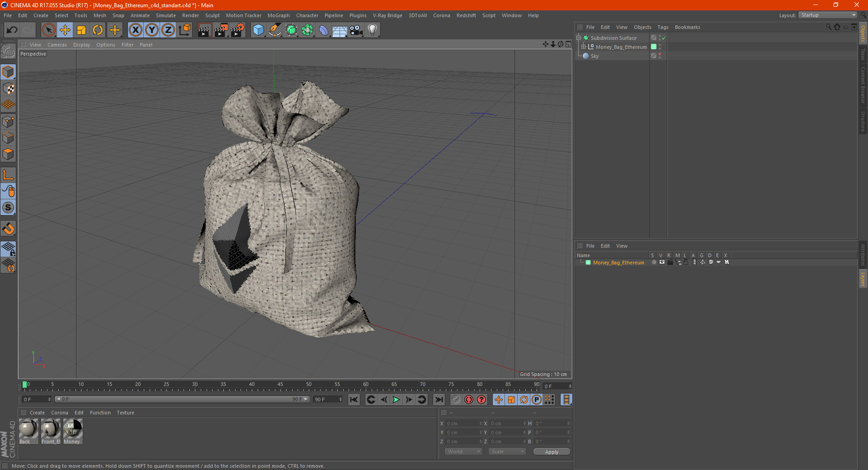
Task: Click Money_Bag_Ethereum object layer color square
Action: tap(654, 47)
